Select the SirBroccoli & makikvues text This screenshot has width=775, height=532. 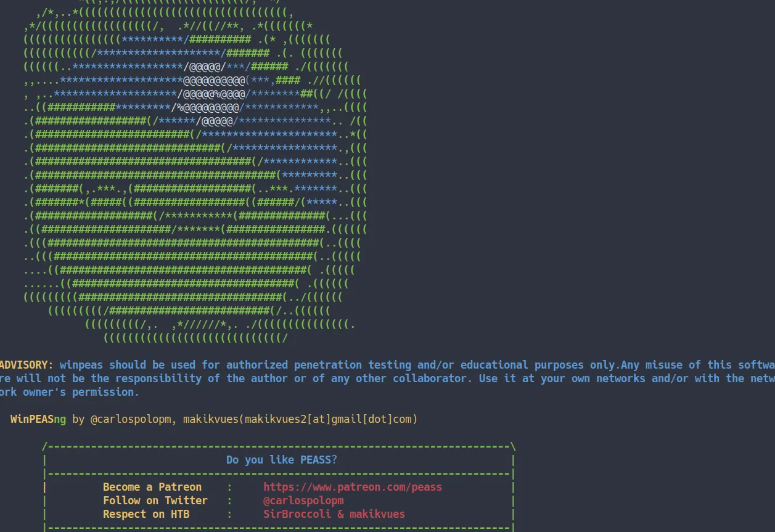point(334,514)
